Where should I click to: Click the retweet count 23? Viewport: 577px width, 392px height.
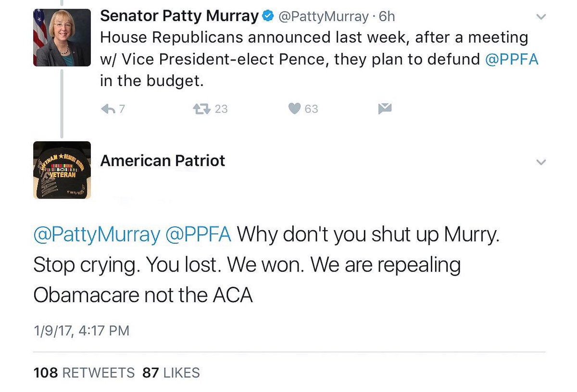point(221,109)
